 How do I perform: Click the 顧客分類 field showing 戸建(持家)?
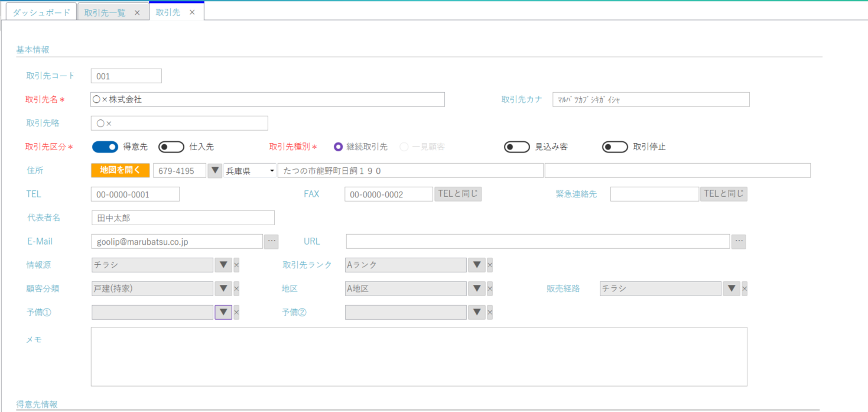point(152,288)
